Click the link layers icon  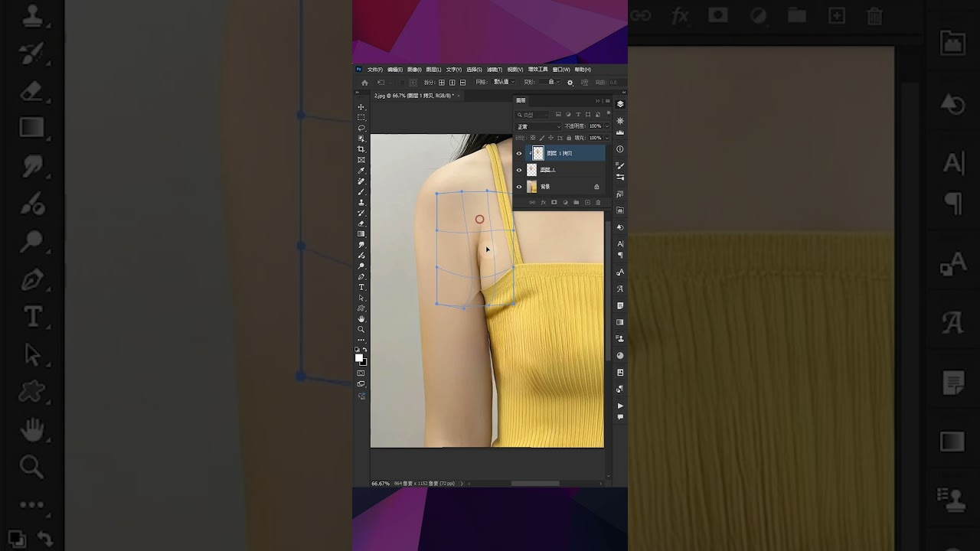pyautogui.click(x=532, y=203)
